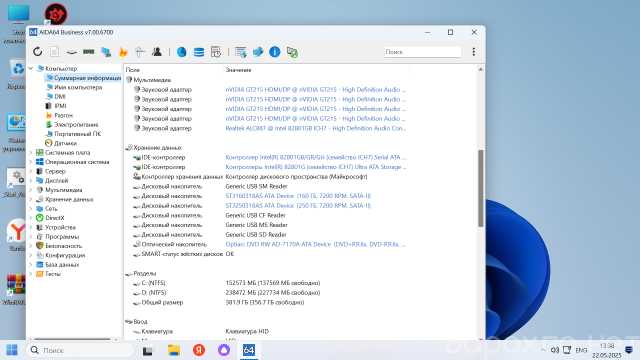
Task: Click the list with arrow toolbar icon
Action: pyautogui.click(x=241, y=52)
